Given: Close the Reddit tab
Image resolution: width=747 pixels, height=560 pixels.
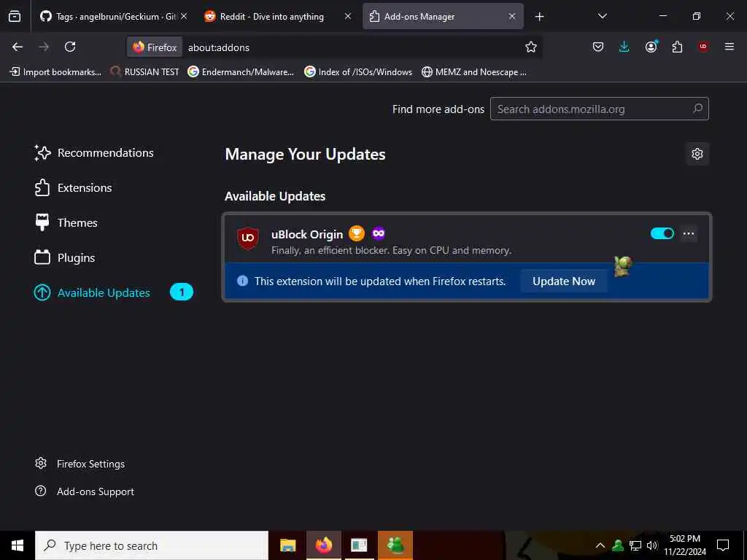Looking at the screenshot, I should (348, 16).
